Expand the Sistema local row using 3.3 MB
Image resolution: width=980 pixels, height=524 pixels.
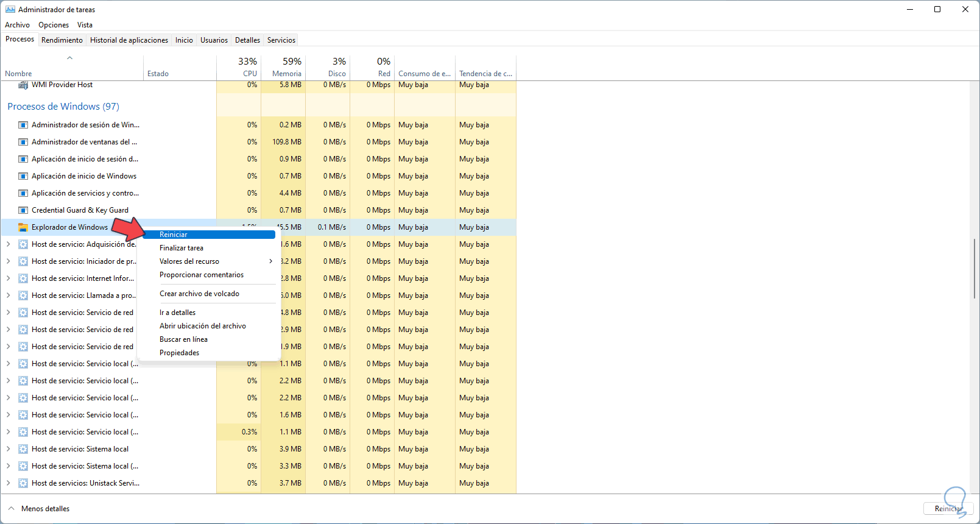point(8,466)
